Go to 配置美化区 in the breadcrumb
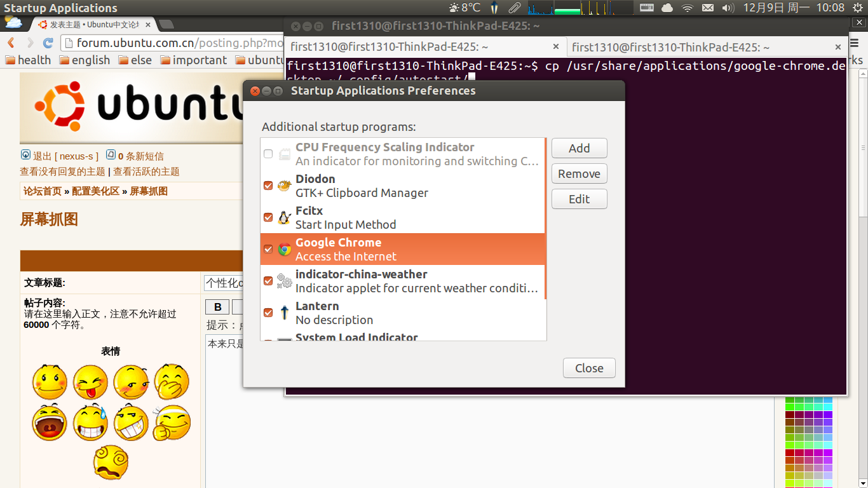 [x=95, y=191]
